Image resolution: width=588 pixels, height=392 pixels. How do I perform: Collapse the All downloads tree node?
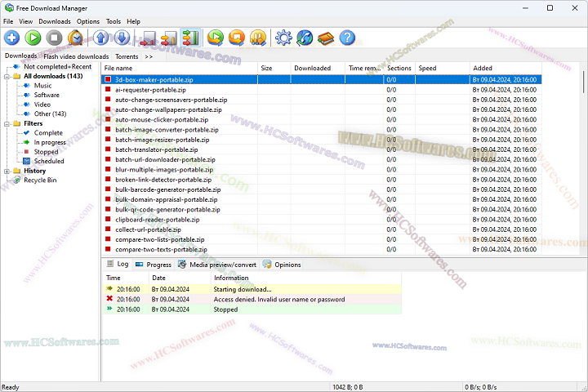click(7, 77)
